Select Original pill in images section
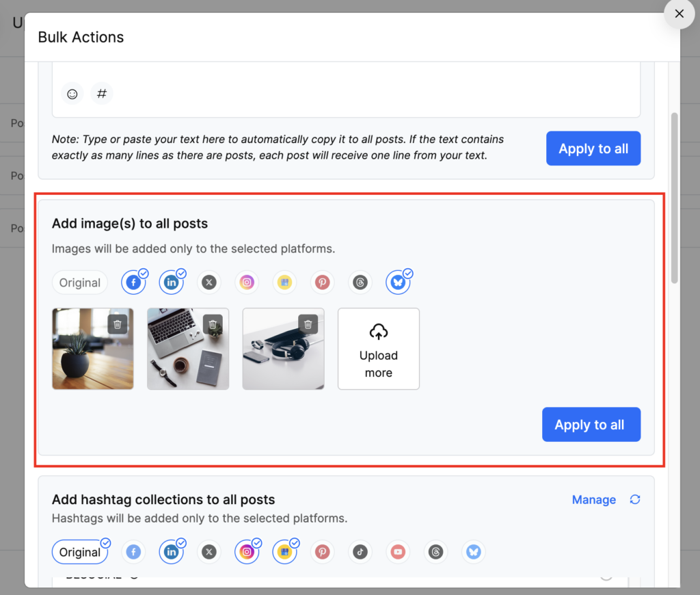The width and height of the screenshot is (700, 595). [80, 282]
